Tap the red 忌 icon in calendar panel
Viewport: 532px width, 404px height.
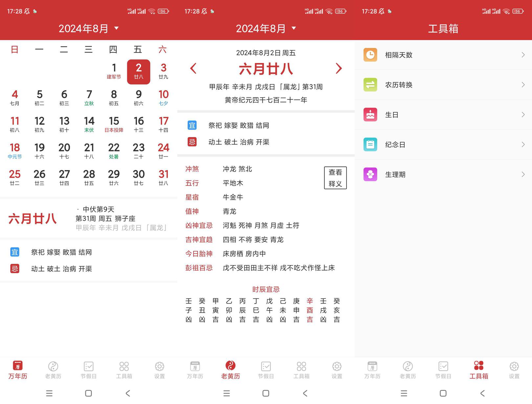click(x=15, y=269)
